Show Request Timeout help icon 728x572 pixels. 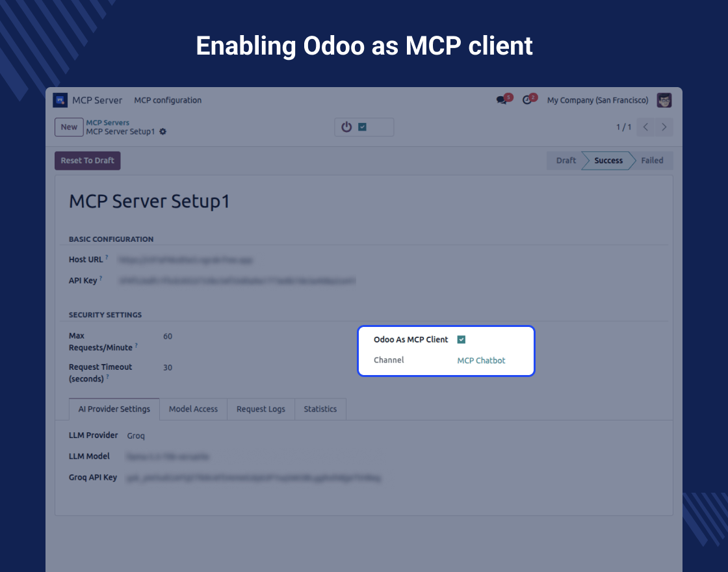tap(107, 376)
